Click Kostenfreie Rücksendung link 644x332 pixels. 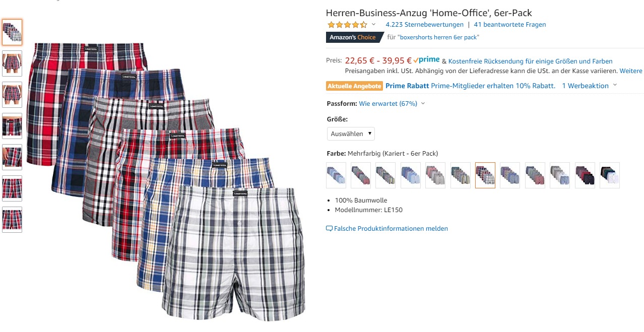[530, 61]
